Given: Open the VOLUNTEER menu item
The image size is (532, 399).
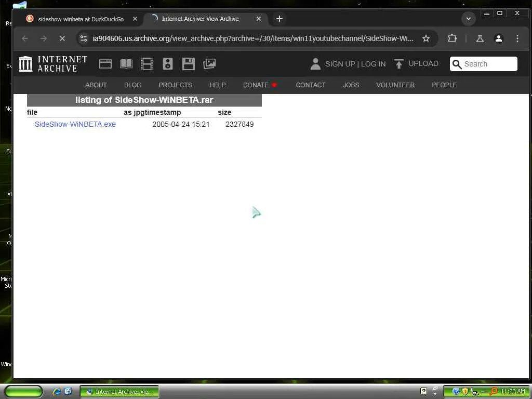Looking at the screenshot, I should (395, 85).
